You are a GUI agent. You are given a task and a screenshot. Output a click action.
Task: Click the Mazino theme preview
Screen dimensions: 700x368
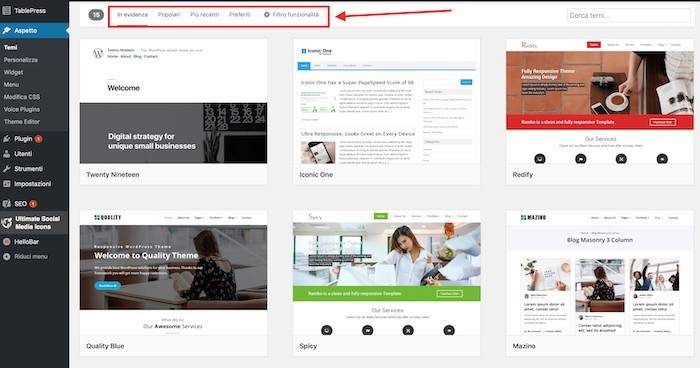tap(600, 273)
